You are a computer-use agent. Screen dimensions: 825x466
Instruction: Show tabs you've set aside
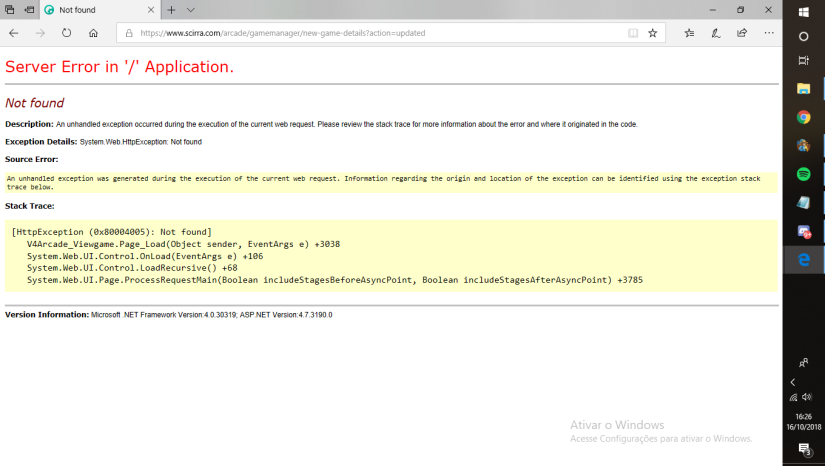click(x=9, y=10)
